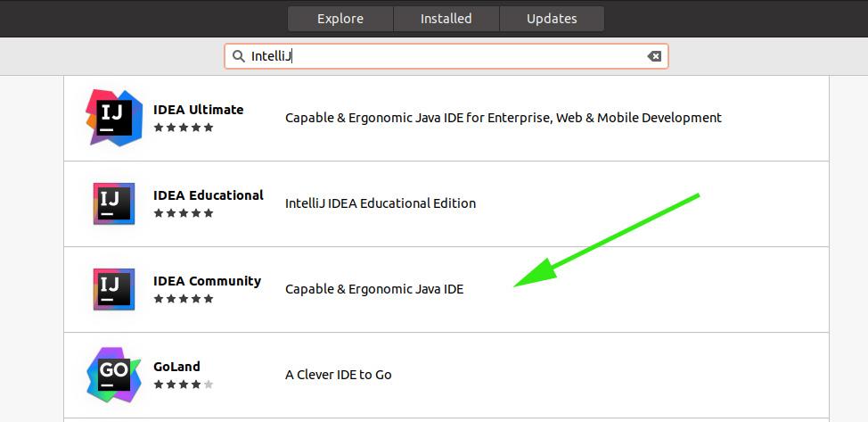The width and height of the screenshot is (868, 422).
Task: Click 'A Clever IDE to Go' description
Action: pos(339,375)
